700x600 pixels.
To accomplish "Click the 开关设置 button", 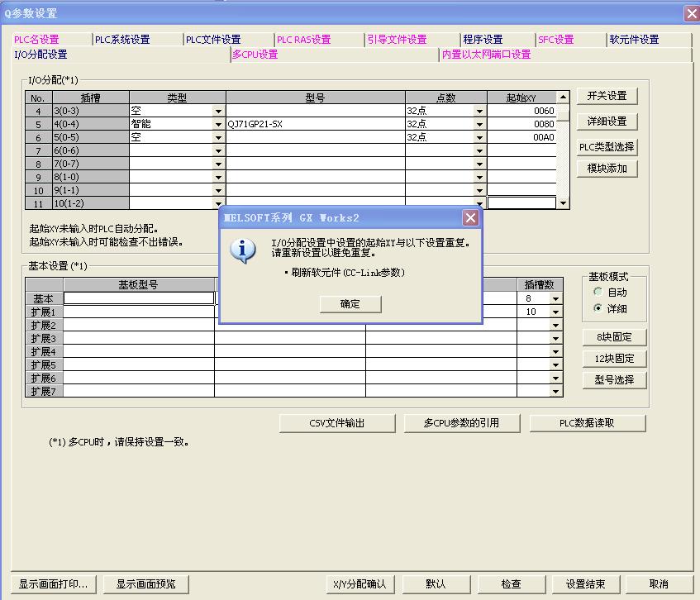I will point(607,96).
